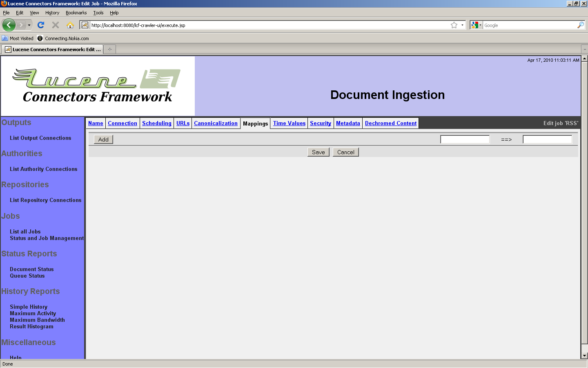The width and height of the screenshot is (588, 368).
Task: Open the Google search engine selector dropdown
Action: (x=476, y=25)
